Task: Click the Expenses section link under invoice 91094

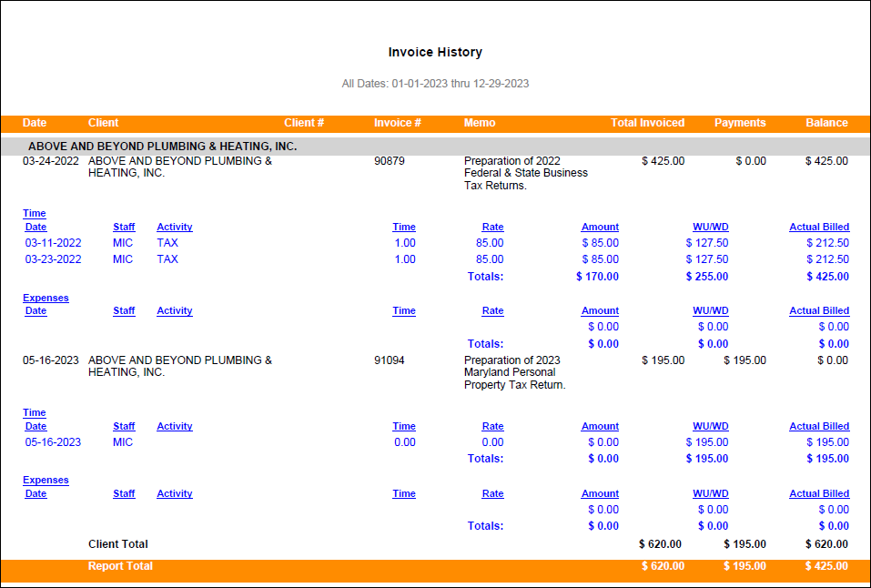Action: pyautogui.click(x=46, y=481)
